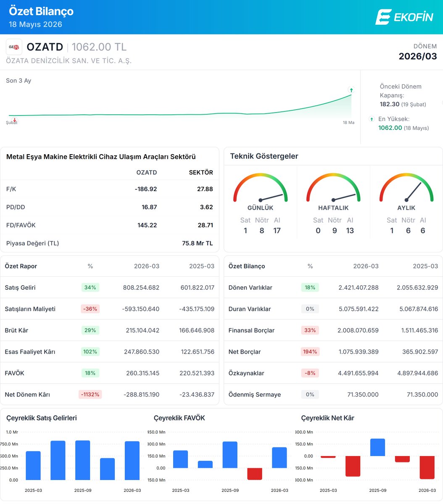Click the Finansal Borçlar value 2.008.070.659
This screenshot has height=504, width=443.
click(358, 331)
